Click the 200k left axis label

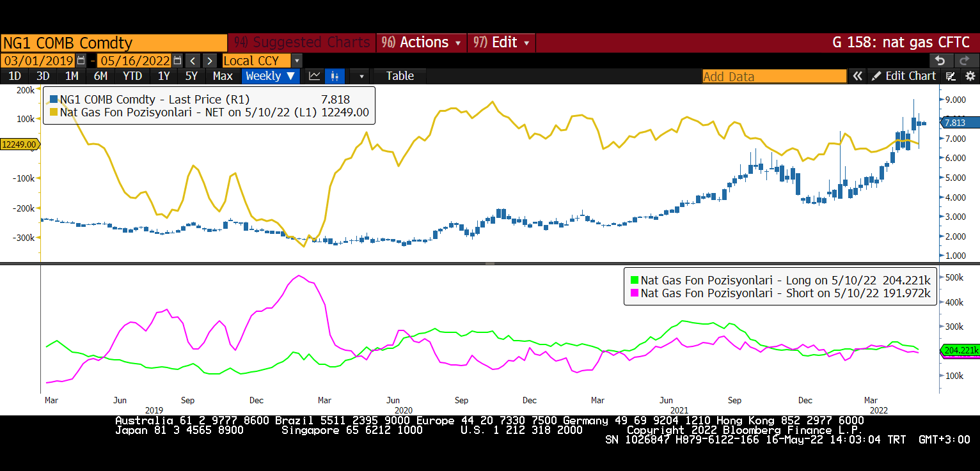coord(26,90)
